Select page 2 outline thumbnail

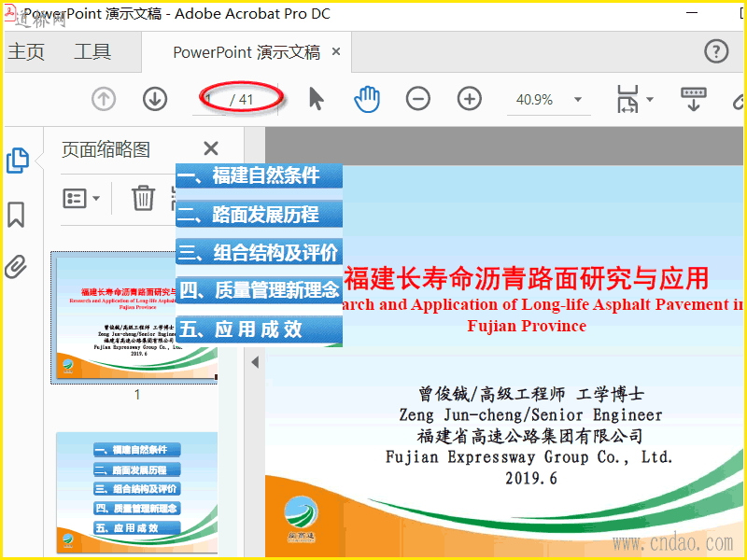coord(137,493)
